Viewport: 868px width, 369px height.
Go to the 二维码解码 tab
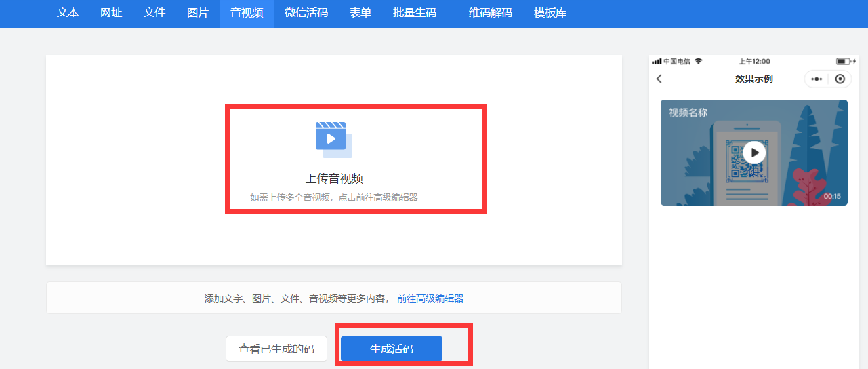(485, 13)
